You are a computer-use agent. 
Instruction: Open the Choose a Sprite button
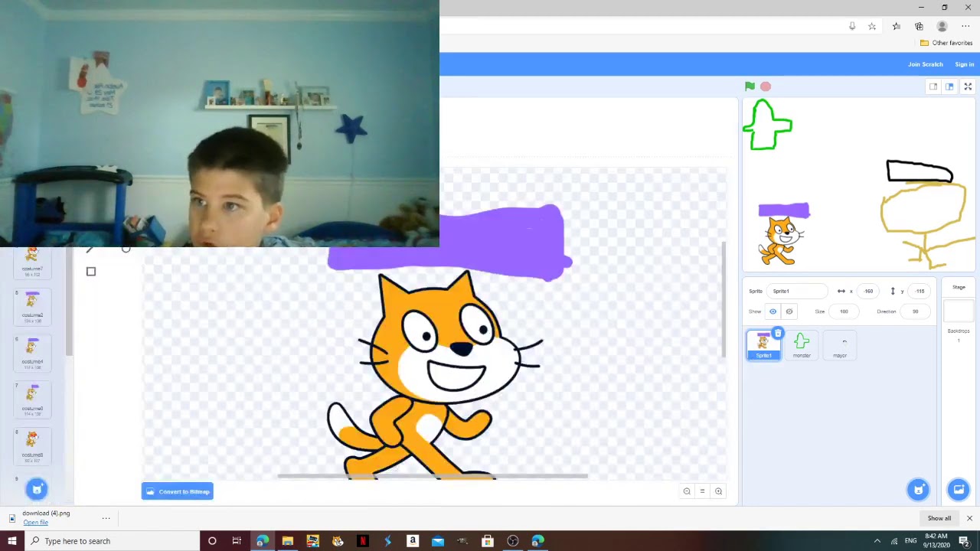click(918, 490)
